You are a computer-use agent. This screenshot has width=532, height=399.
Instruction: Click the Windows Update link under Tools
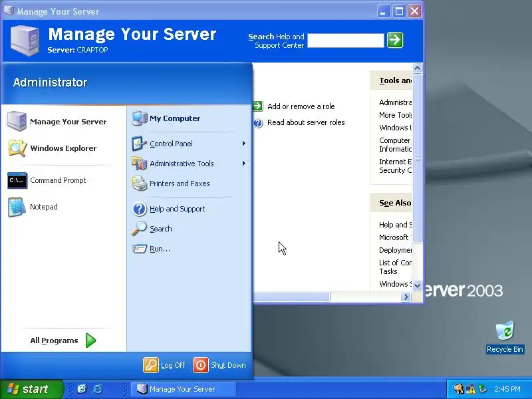[395, 128]
